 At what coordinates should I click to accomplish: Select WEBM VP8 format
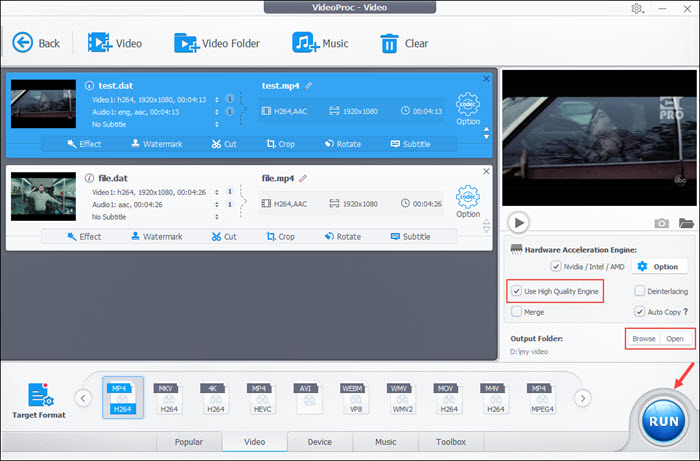click(x=355, y=398)
